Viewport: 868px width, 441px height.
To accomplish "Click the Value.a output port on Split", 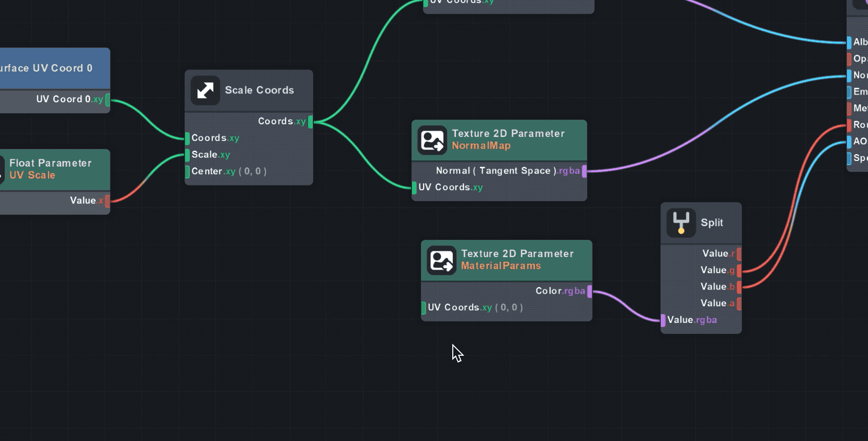I will 739,304.
